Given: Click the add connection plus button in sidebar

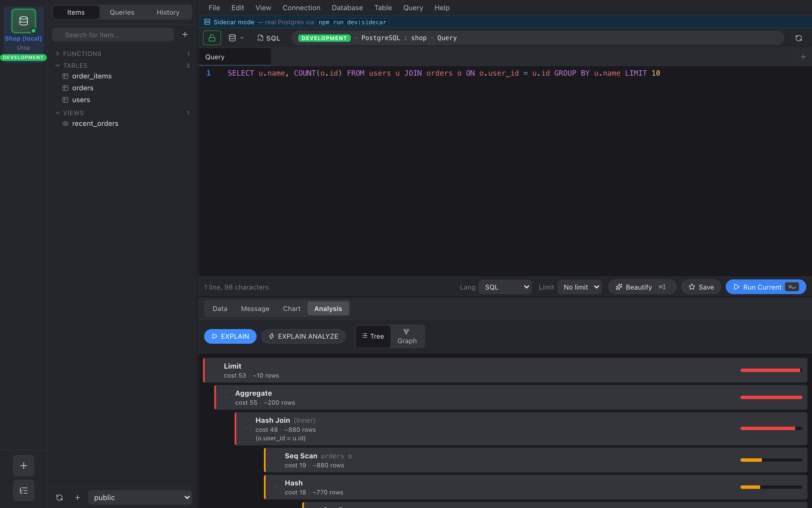Looking at the screenshot, I should pyautogui.click(x=23, y=466).
